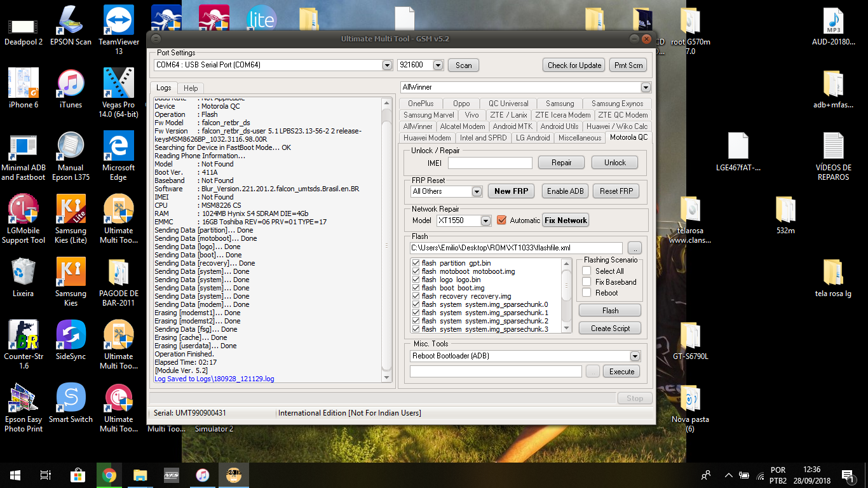Viewport: 868px width, 488px height.
Task: Open the 921600 baud rate dropdown
Action: click(x=438, y=65)
